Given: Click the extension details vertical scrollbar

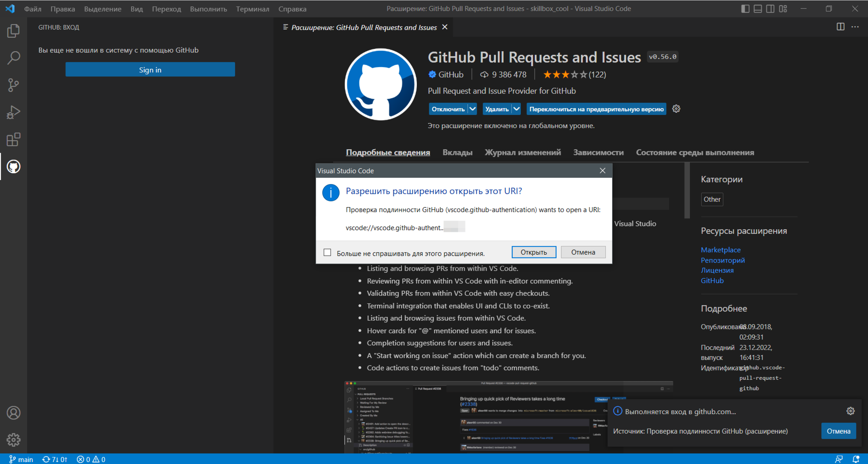Looking at the screenshot, I should click(687, 191).
